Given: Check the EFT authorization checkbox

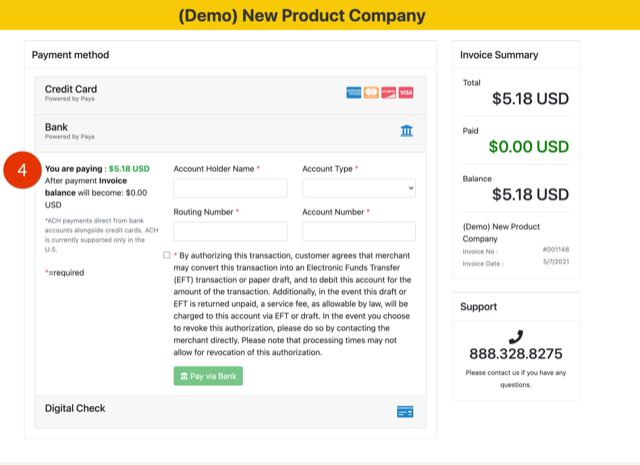Looking at the screenshot, I should [x=167, y=255].
